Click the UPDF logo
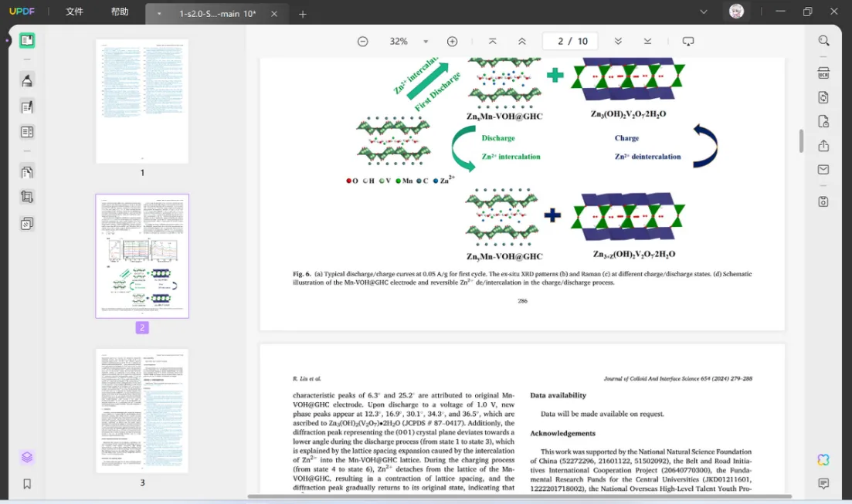852x504 pixels. tap(22, 12)
